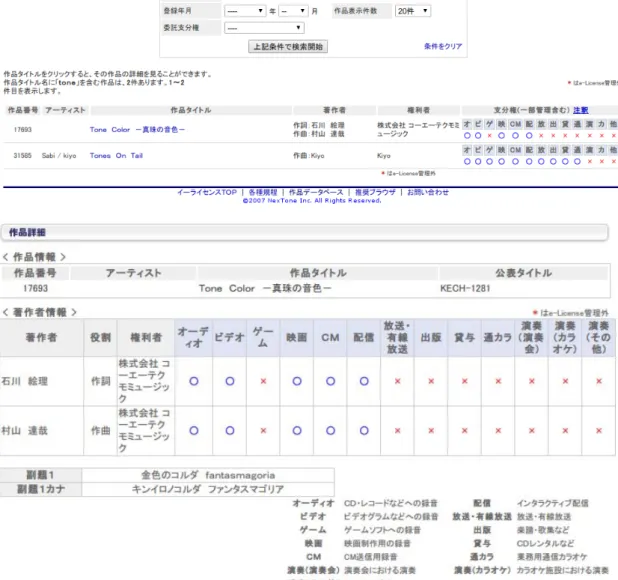Click the 作品番号 17693 in search results

[22, 130]
